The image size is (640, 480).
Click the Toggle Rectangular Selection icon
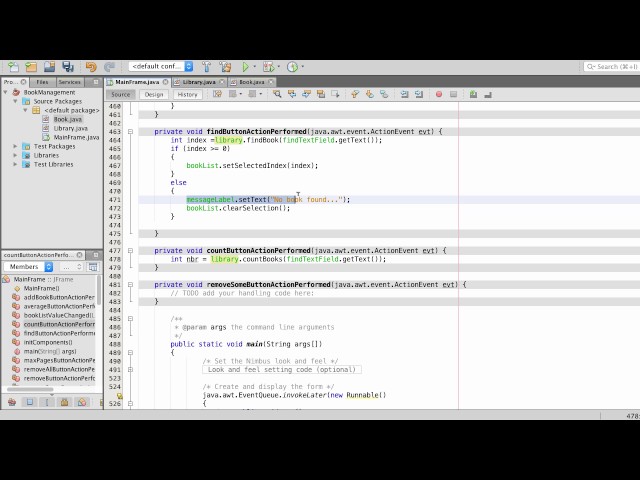[x=335, y=94]
